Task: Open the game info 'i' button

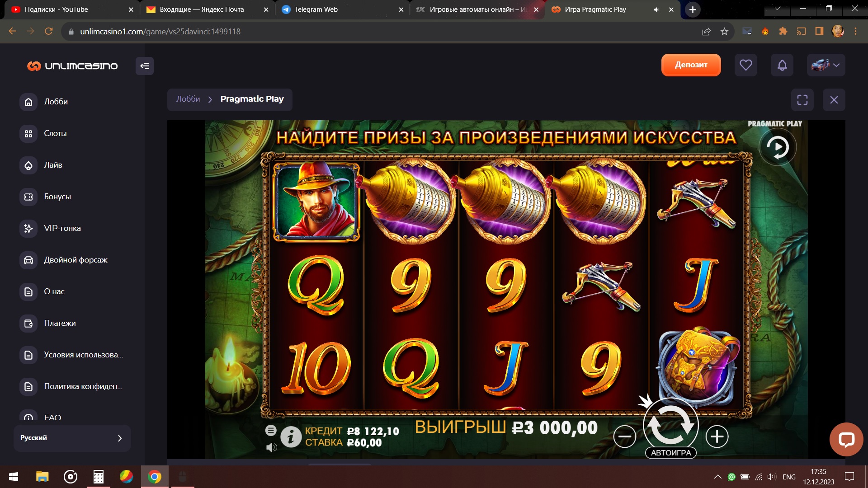Action: (291, 437)
